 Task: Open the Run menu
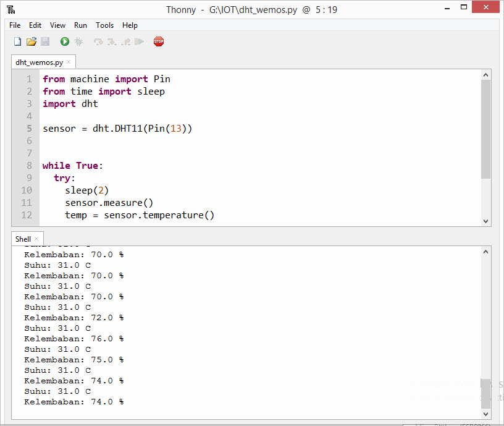pyautogui.click(x=80, y=25)
